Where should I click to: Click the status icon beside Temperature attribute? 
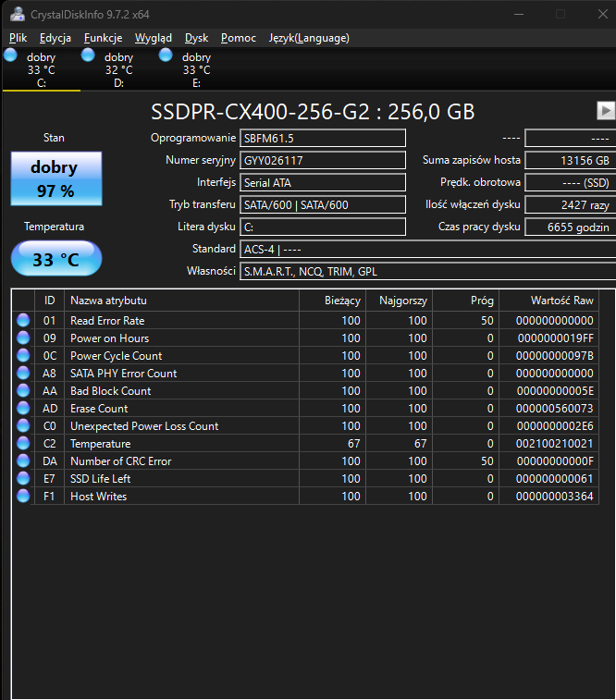[x=23, y=444]
